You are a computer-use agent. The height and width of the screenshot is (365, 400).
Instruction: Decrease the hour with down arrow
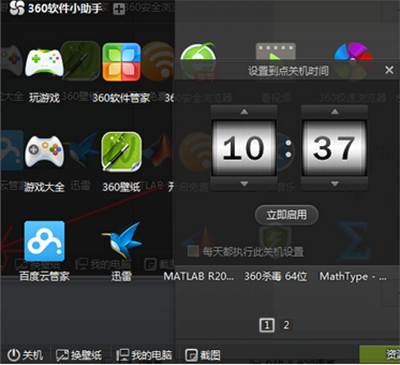[x=244, y=183]
